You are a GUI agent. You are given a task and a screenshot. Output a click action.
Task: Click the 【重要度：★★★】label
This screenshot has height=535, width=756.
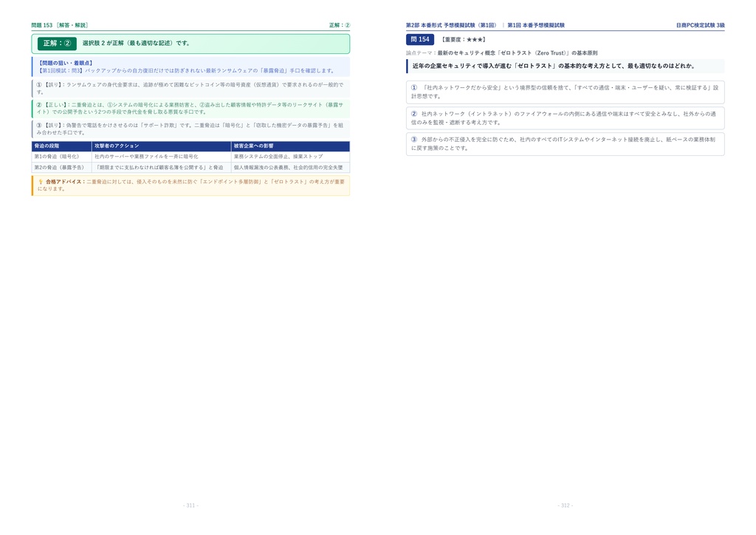point(464,40)
